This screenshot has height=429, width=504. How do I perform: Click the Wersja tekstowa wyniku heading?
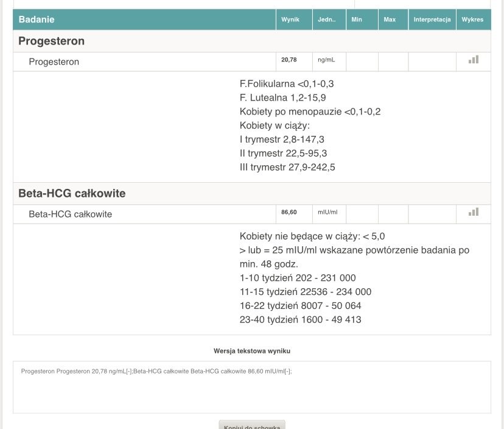252,351
